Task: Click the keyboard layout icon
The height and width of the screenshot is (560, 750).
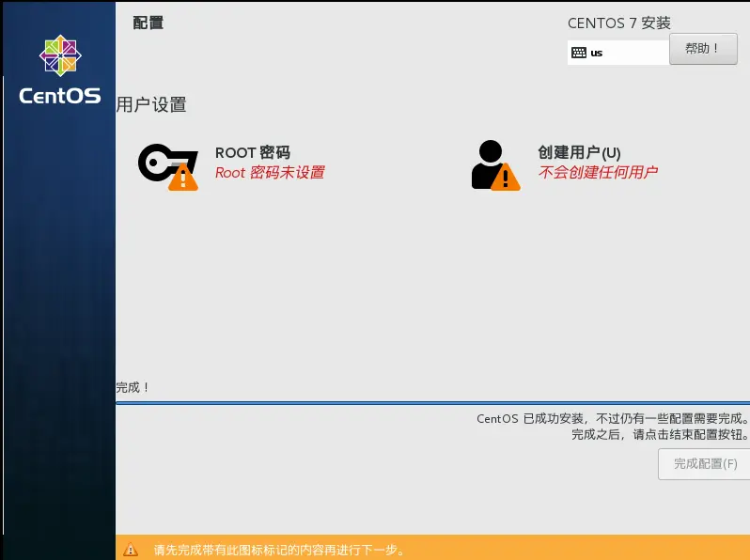Action: pos(579,53)
